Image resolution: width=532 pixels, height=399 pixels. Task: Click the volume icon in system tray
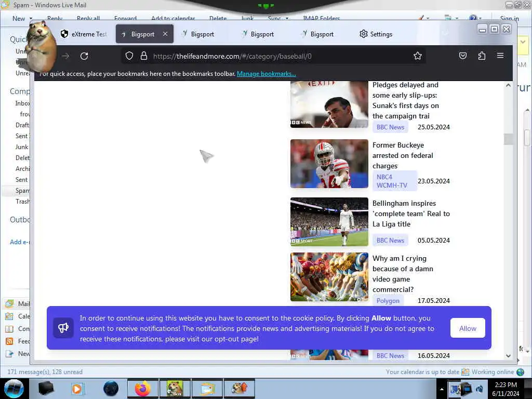pos(480,389)
